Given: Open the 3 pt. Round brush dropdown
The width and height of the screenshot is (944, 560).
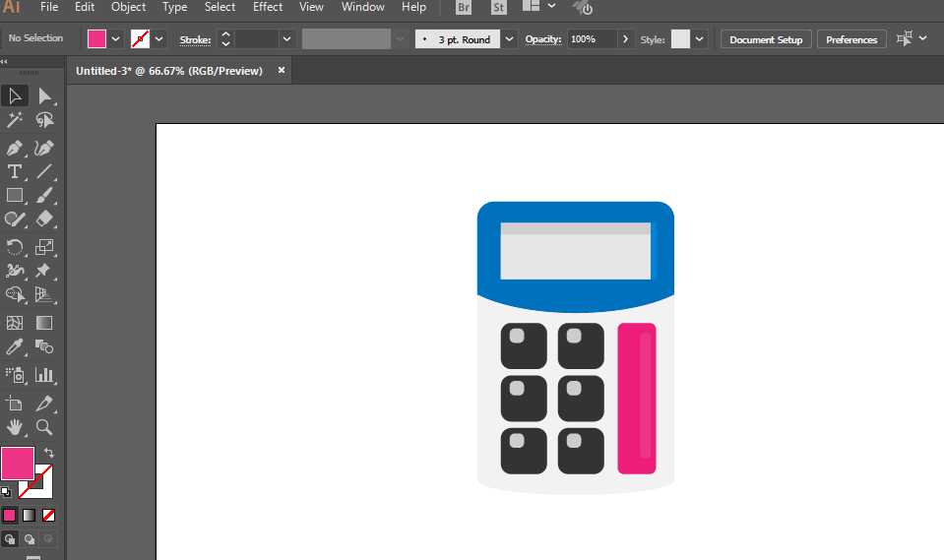Looking at the screenshot, I should click(509, 39).
